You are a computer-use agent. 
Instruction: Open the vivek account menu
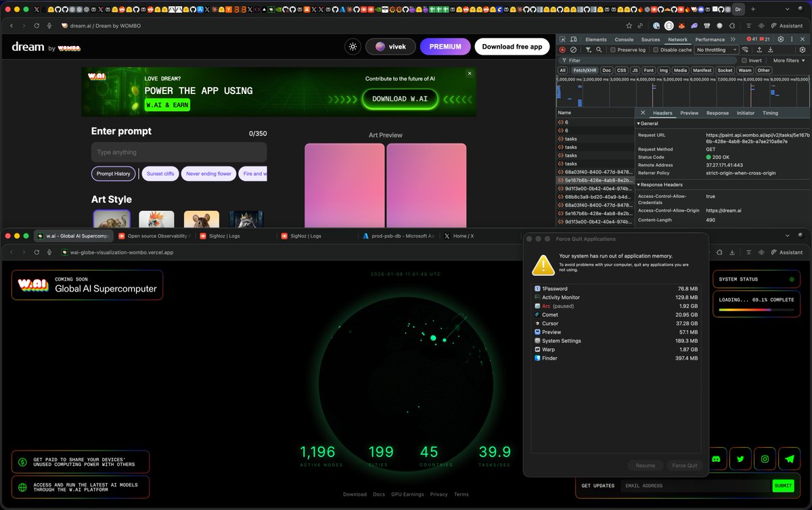tap(390, 47)
